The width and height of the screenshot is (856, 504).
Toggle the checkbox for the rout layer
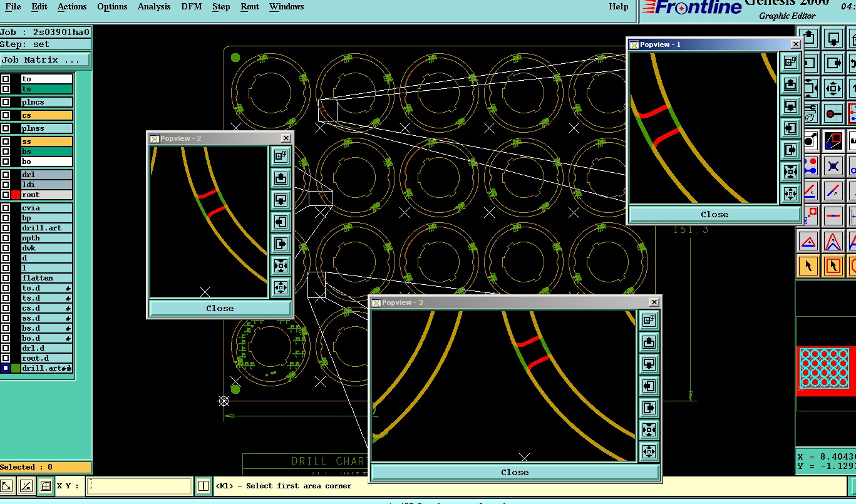click(6, 195)
